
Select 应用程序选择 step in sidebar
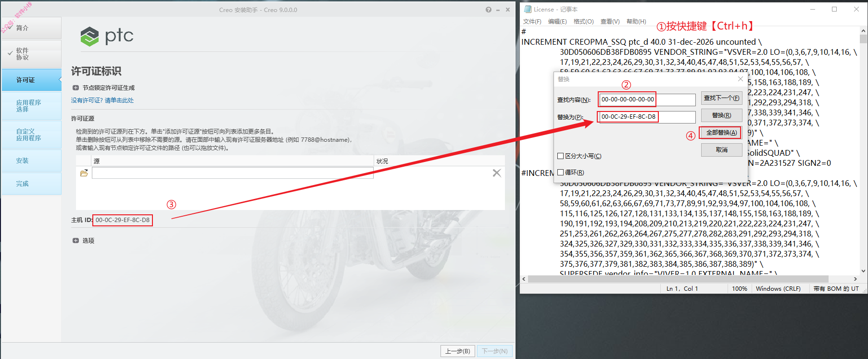pyautogui.click(x=31, y=106)
